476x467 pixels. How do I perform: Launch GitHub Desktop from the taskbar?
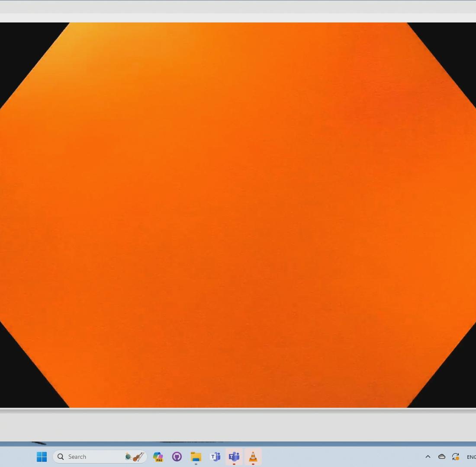(177, 457)
